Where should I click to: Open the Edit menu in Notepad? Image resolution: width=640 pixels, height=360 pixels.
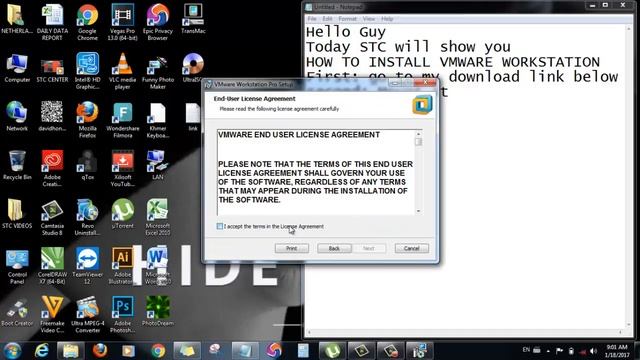[x=327, y=19]
